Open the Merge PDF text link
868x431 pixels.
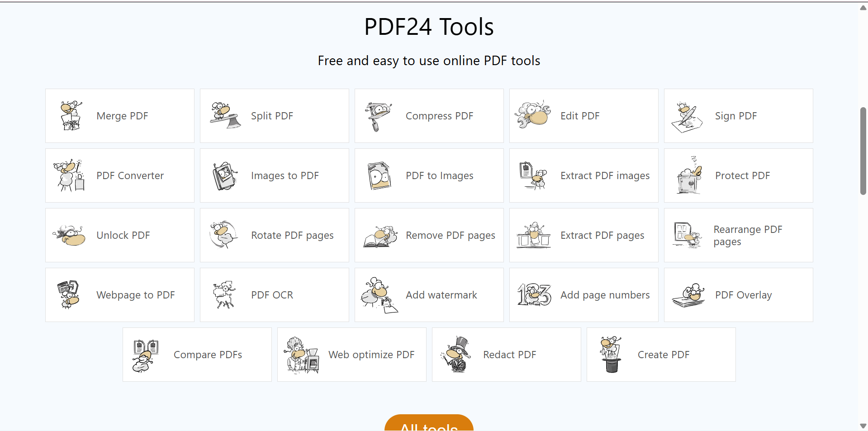[122, 116]
